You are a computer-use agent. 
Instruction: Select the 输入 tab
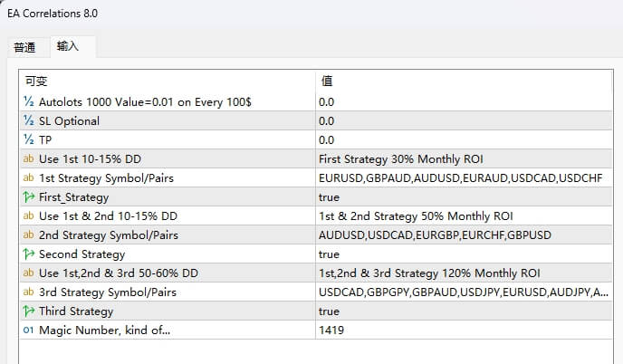[68, 46]
